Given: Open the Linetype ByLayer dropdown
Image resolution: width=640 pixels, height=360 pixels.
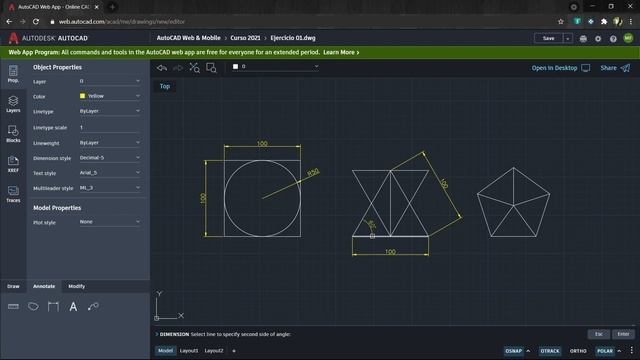Looking at the screenshot, I should pyautogui.click(x=110, y=111).
